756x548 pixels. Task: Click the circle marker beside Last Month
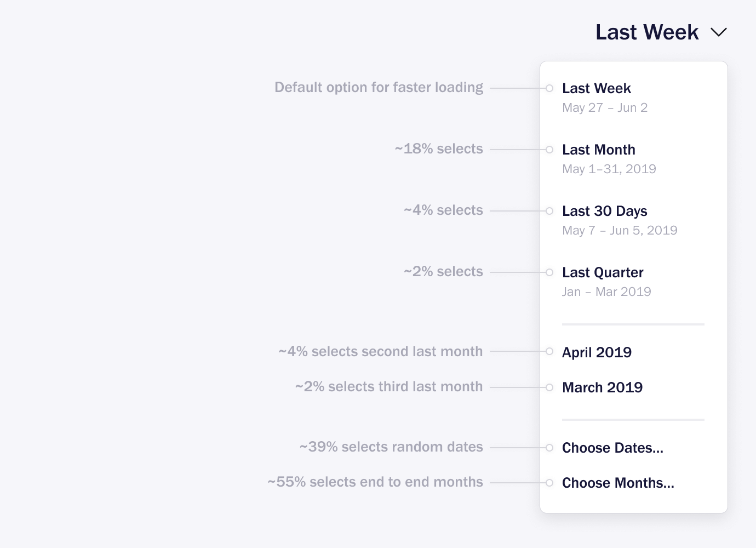549,150
